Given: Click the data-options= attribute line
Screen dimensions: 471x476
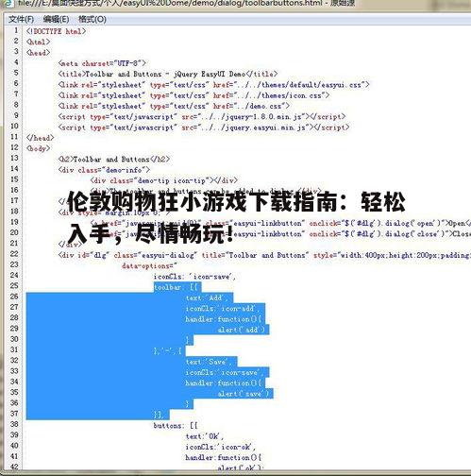Looking at the screenshot, I should coord(149,266).
